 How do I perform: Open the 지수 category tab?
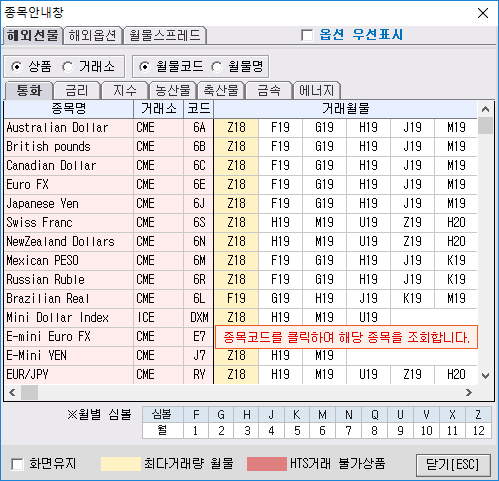(x=125, y=90)
